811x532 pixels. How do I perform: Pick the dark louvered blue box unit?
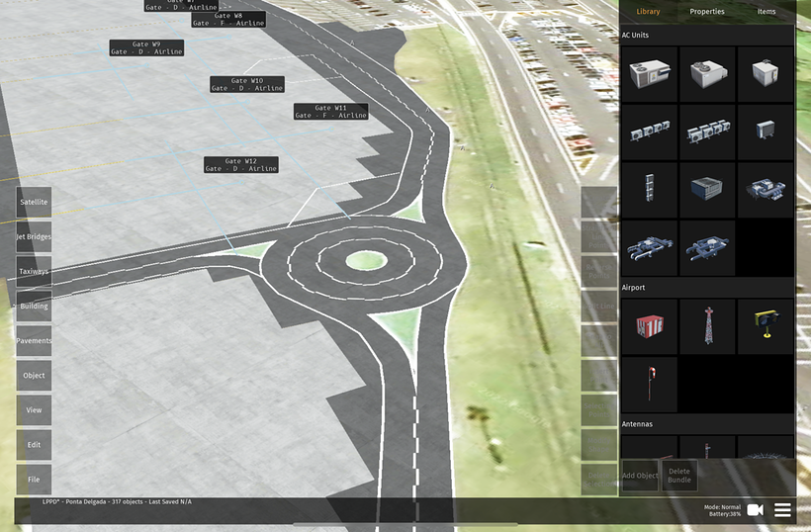[x=707, y=190]
